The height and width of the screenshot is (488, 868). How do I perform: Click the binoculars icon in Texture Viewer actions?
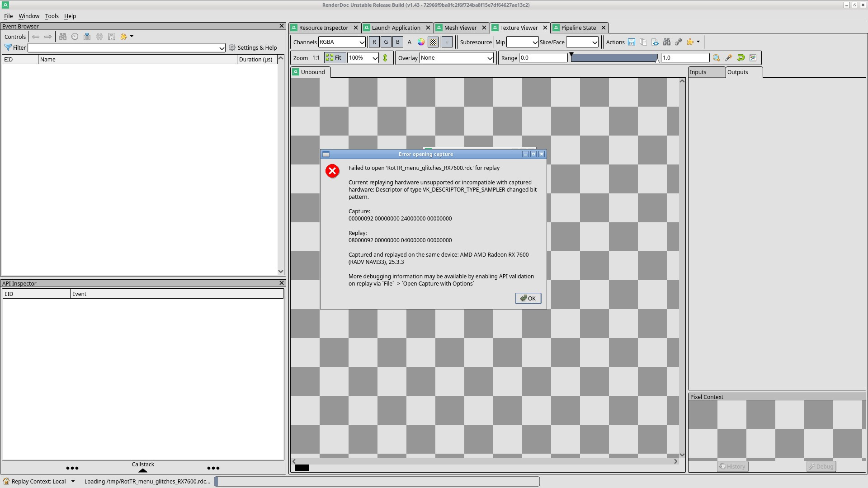(x=667, y=42)
